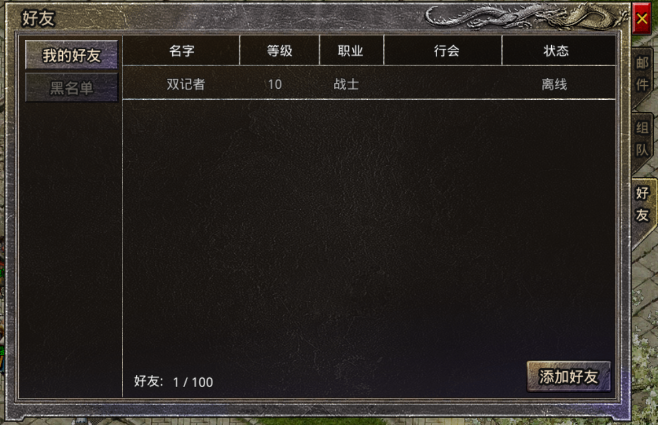658x425 pixels.
Task: Open the 黑名单 list
Action: [x=71, y=88]
